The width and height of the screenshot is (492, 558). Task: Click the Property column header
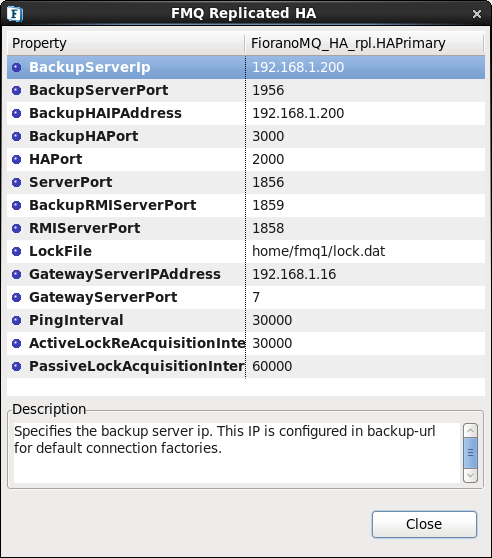pyautogui.click(x=126, y=43)
